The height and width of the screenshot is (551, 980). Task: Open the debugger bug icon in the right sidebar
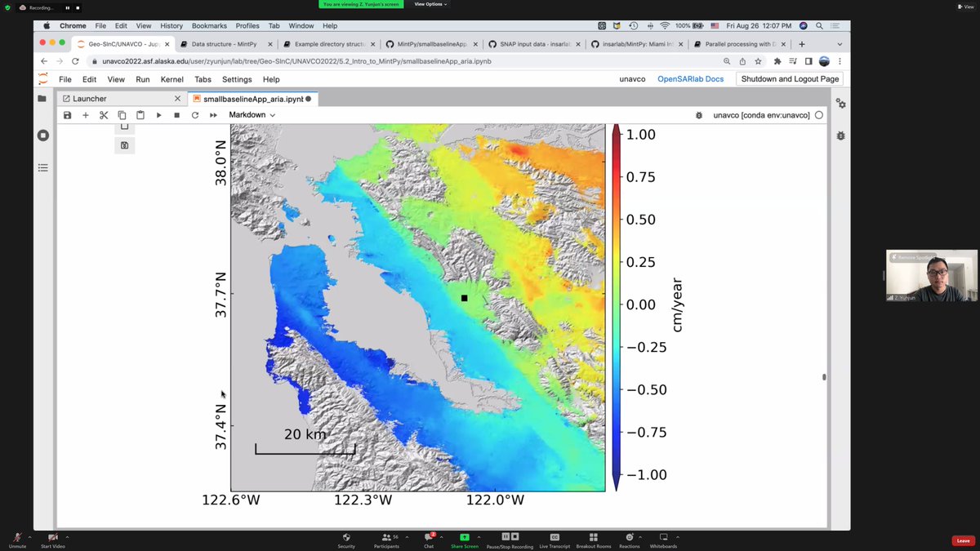840,135
